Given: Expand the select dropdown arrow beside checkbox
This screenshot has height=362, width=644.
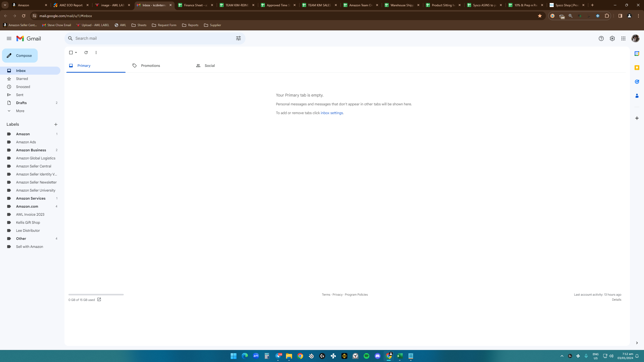Looking at the screenshot, I should coord(76,53).
